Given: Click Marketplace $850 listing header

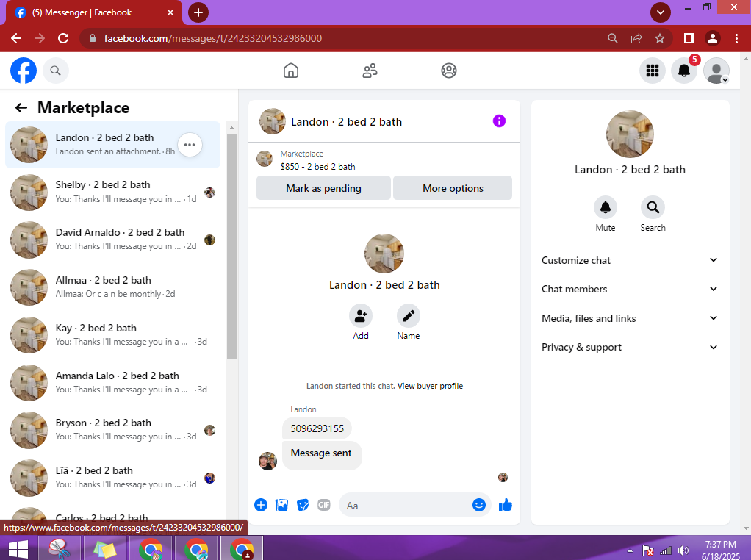Looking at the screenshot, I should (384, 160).
